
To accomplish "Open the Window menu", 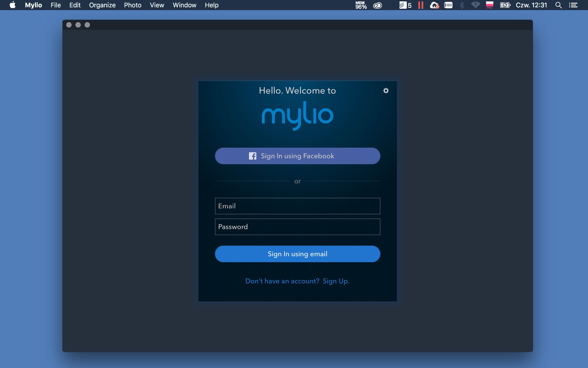I will click(x=185, y=5).
